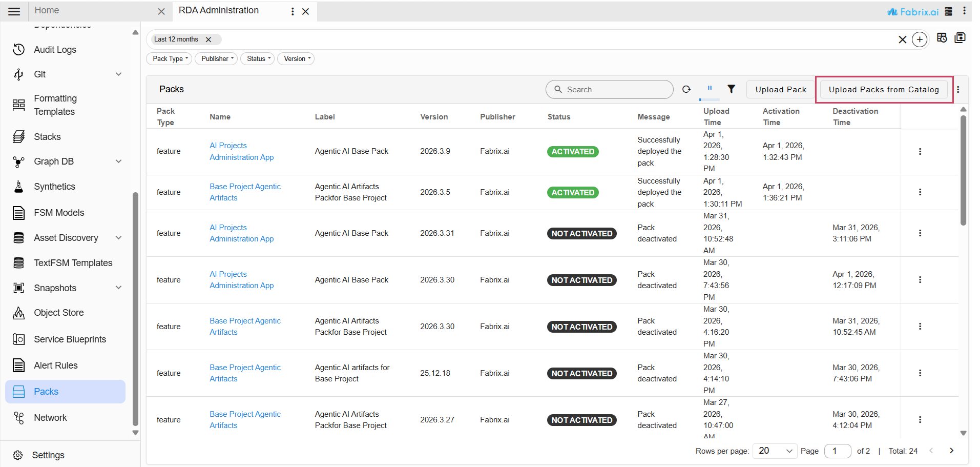
Task: Open the Pack Type filter dropdown
Action: [x=169, y=58]
